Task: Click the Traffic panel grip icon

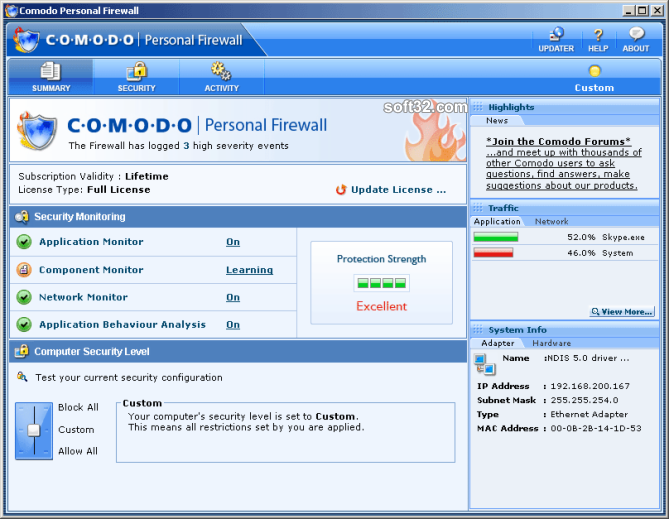Action: click(478, 208)
